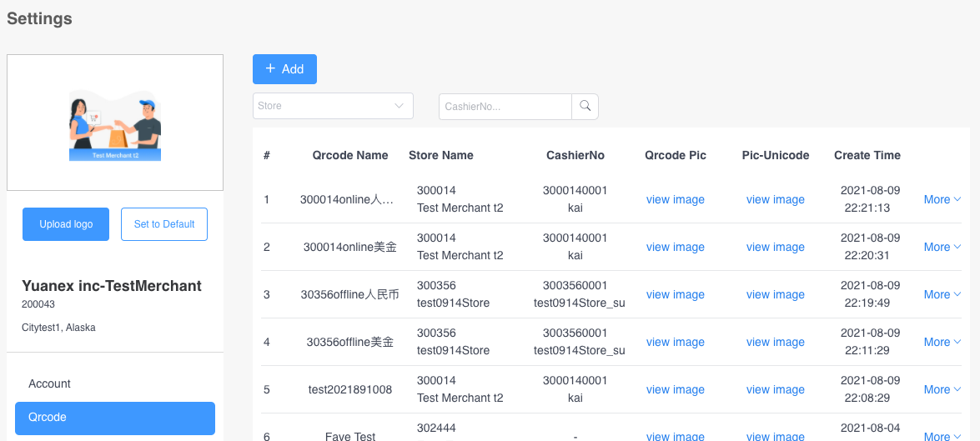Click the Settings page title

point(39,18)
